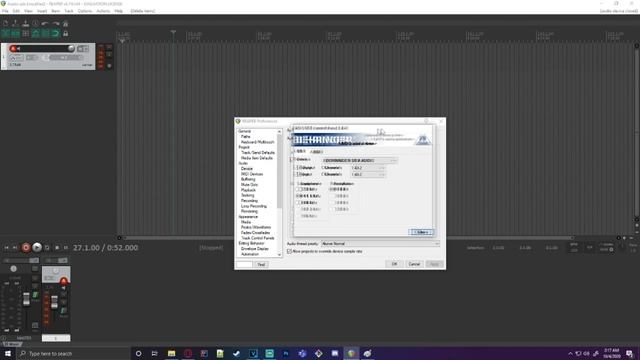Click the Pause button in transport
Image resolution: width=640 pixels, height=360 pixels.
point(66,248)
